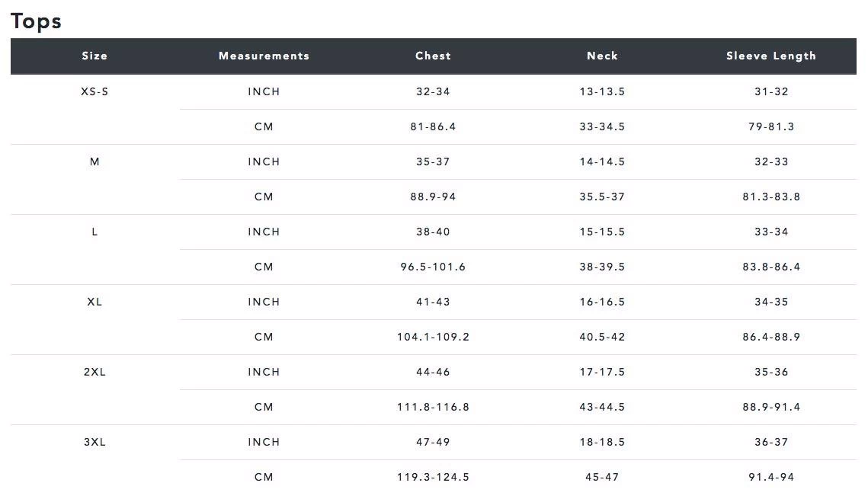Click chest value 32-34

[x=433, y=91]
